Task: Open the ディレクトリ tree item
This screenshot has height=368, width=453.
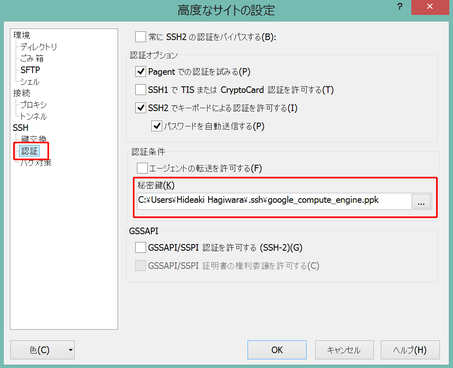Action: click(x=39, y=47)
